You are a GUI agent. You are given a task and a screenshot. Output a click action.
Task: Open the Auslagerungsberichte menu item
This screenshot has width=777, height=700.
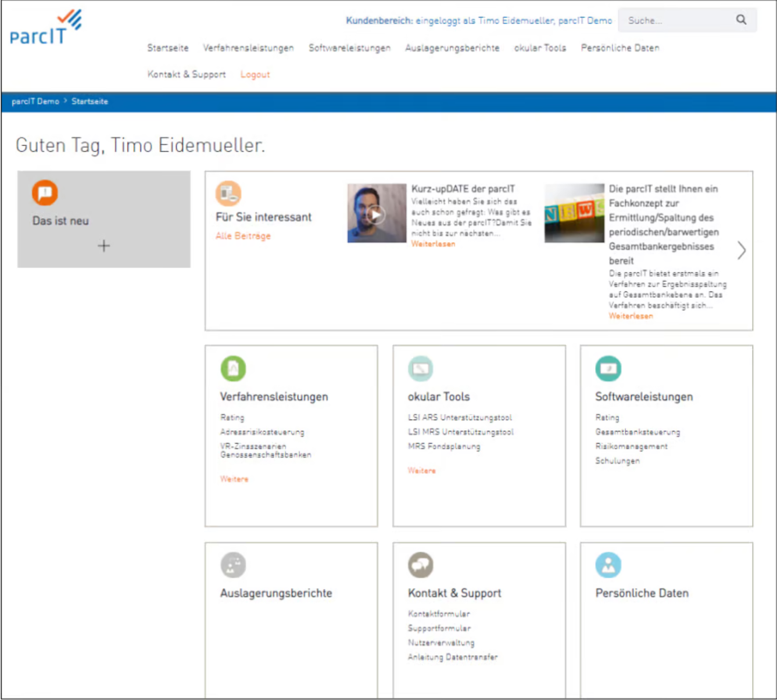[x=452, y=48]
